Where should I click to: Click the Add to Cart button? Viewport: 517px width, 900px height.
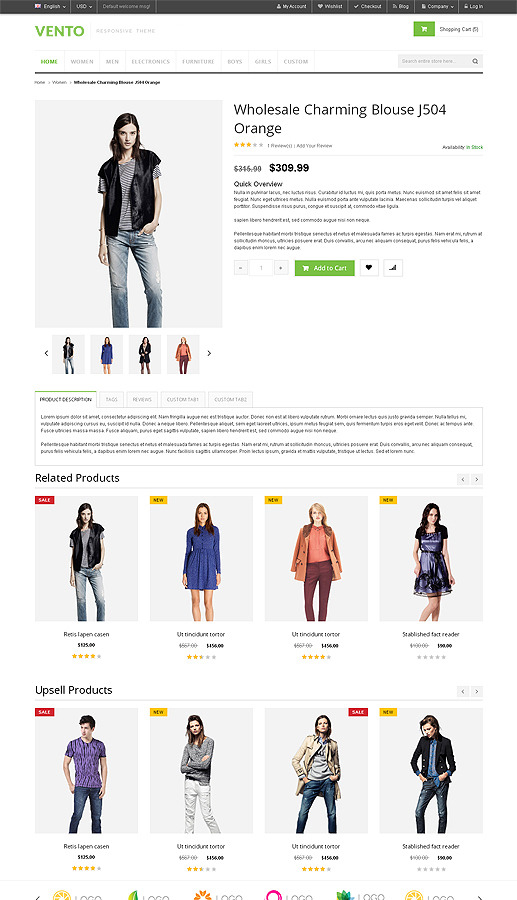(x=325, y=268)
